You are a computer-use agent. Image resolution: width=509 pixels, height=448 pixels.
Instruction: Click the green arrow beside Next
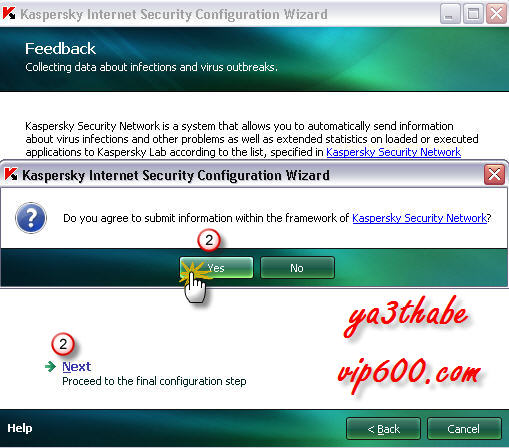click(51, 366)
